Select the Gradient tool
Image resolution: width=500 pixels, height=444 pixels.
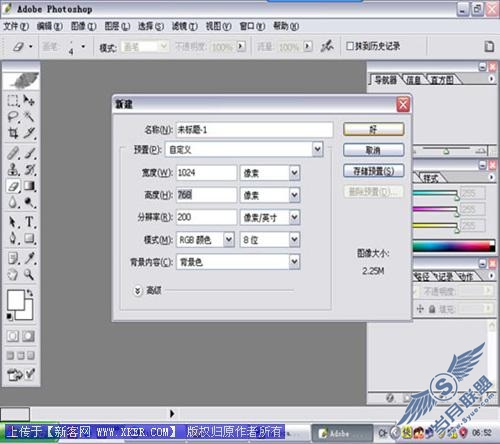click(29, 186)
